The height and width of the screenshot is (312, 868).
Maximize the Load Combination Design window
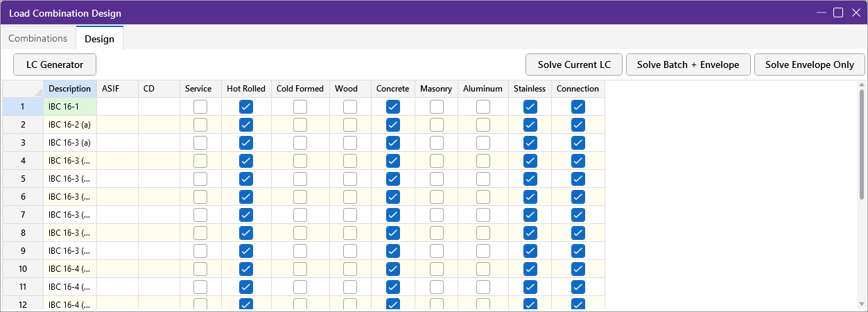pos(838,12)
